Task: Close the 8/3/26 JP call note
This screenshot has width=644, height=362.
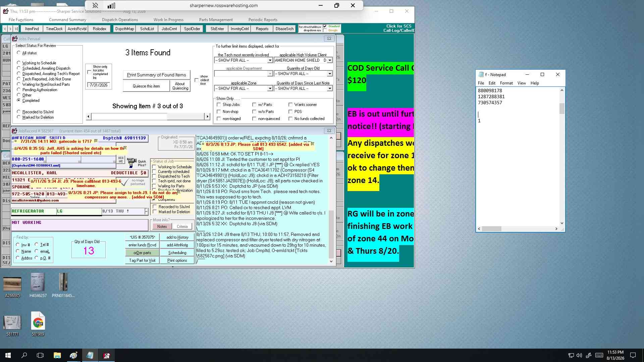Action: tap(313, 144)
